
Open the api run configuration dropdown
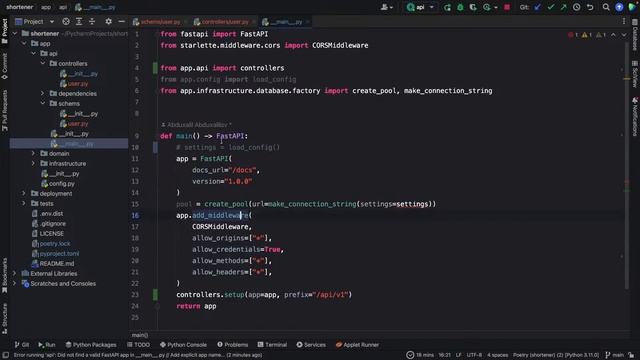click(x=420, y=7)
